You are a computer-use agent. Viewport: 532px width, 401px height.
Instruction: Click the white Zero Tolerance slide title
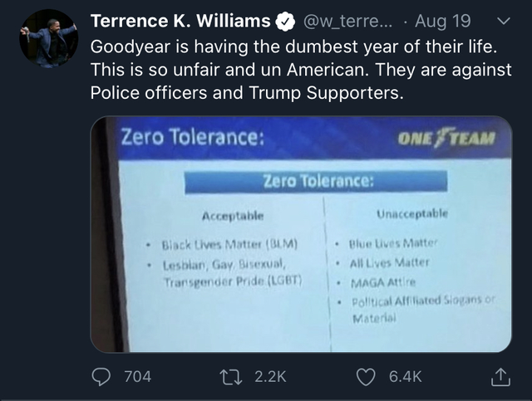tap(193, 137)
